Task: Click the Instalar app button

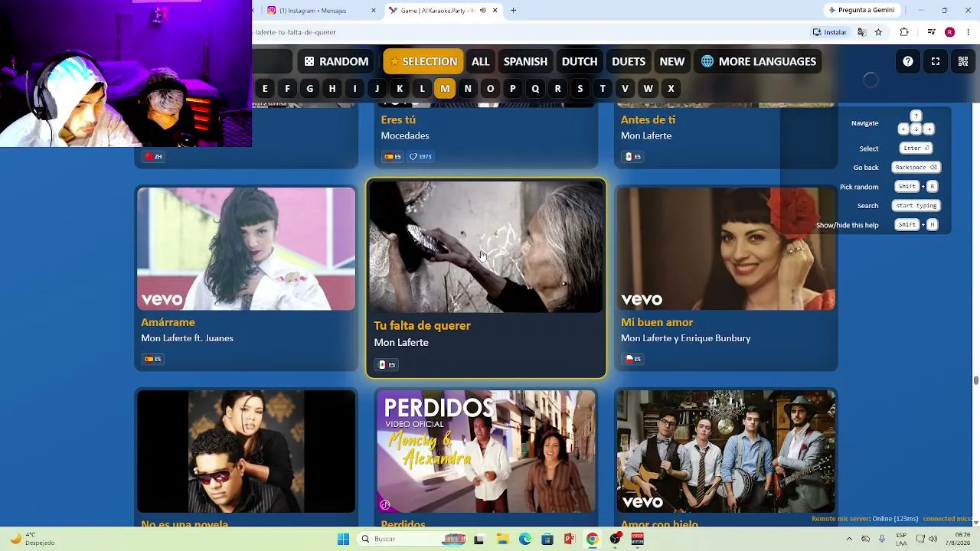Action: [830, 32]
